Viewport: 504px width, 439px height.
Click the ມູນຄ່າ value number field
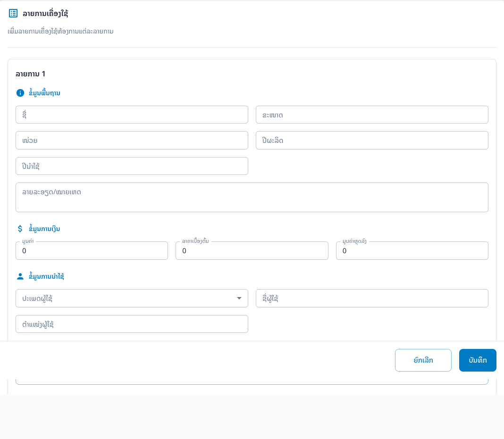[92, 250]
